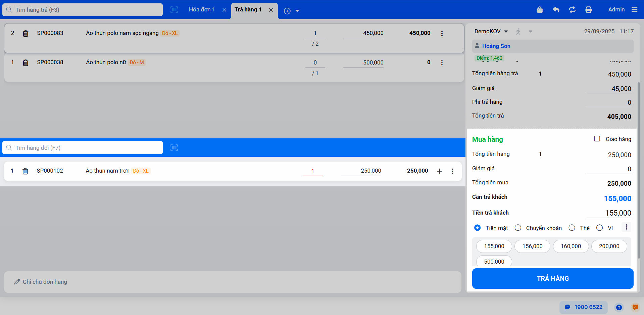
Task: Open the hamburger menu next to Admin
Action: [634, 10]
